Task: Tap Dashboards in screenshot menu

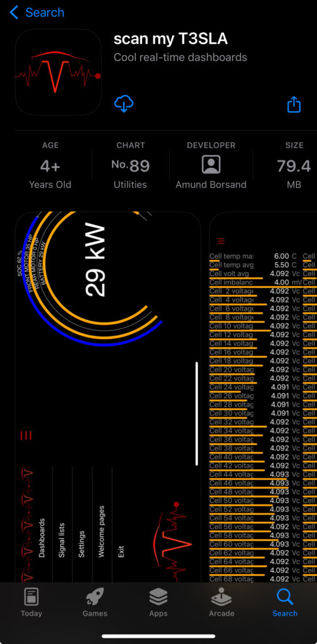Action: (42, 538)
